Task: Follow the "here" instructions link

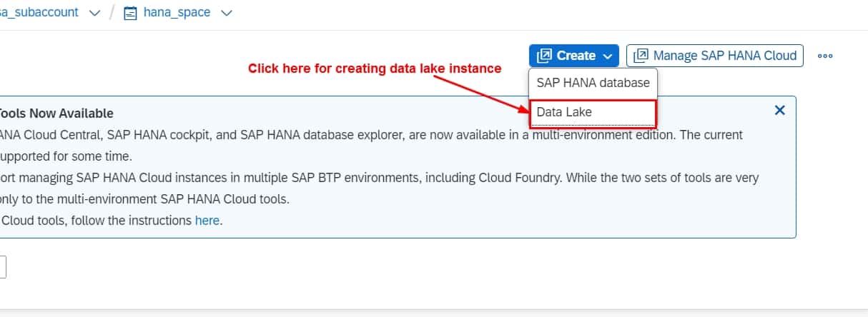Action: pyautogui.click(x=207, y=221)
